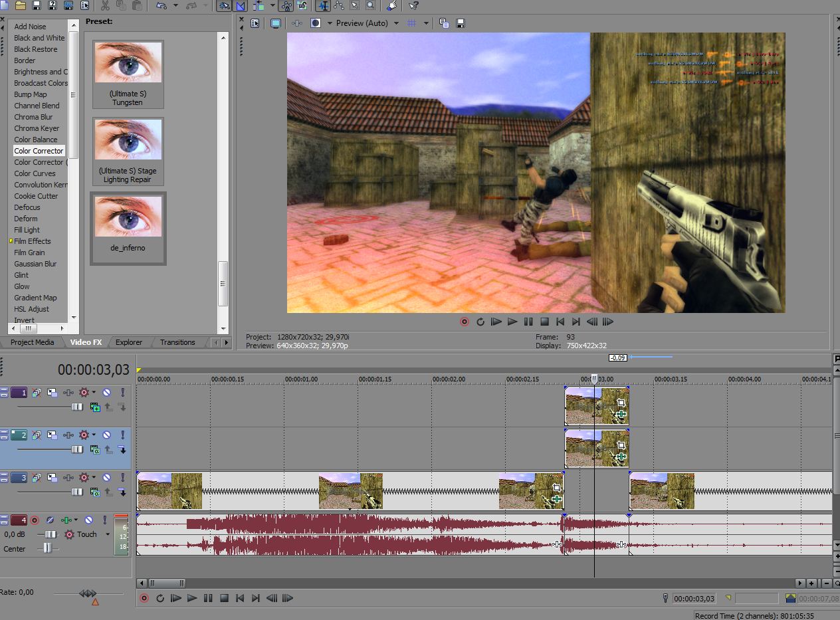Viewport: 840px width, 620px height.
Task: Click the timeline cursor position field
Action: (x=694, y=599)
